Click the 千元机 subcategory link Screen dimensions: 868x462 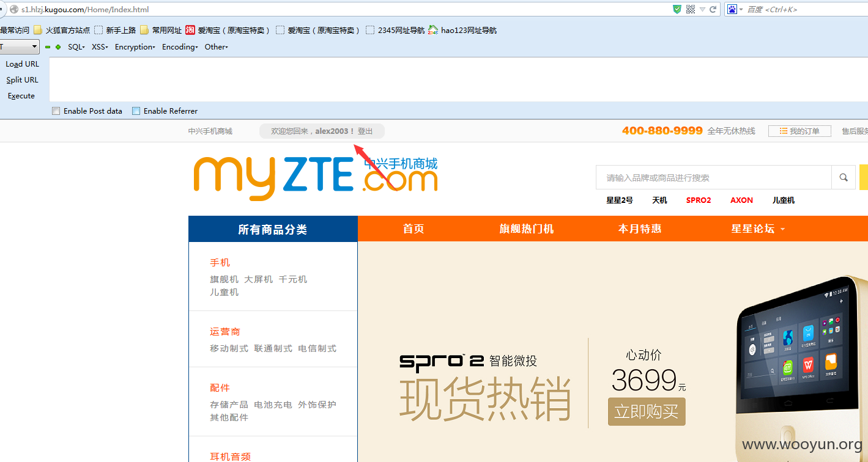[x=292, y=279]
